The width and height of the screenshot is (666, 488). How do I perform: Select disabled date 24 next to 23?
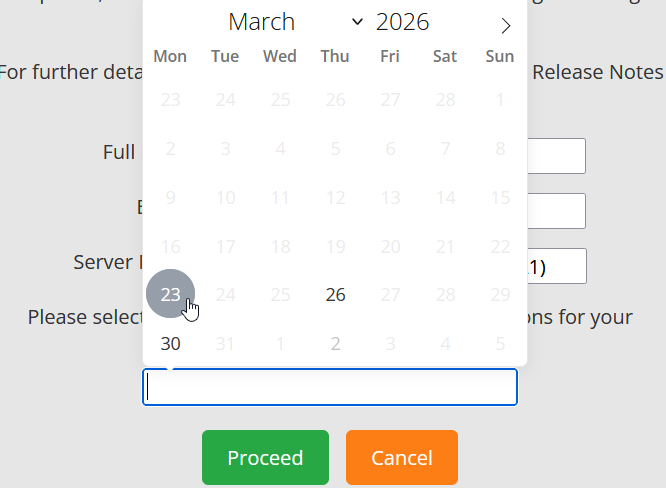click(226, 294)
